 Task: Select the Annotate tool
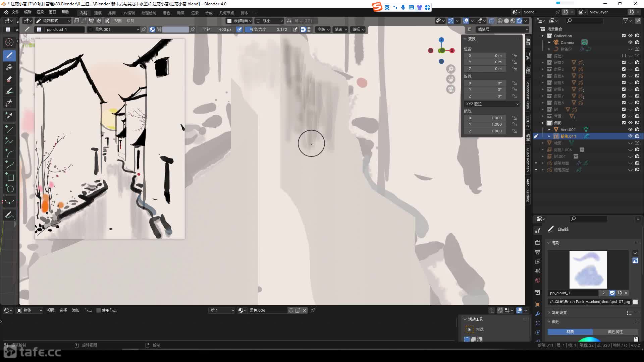click(x=9, y=215)
